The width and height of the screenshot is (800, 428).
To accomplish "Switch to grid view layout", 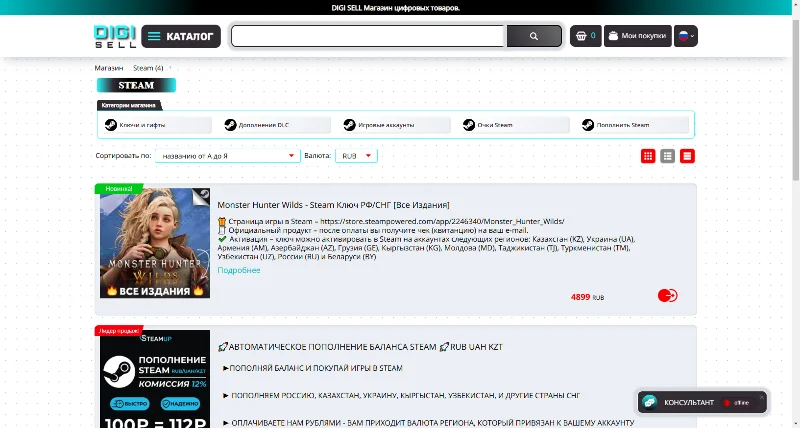I will point(648,156).
